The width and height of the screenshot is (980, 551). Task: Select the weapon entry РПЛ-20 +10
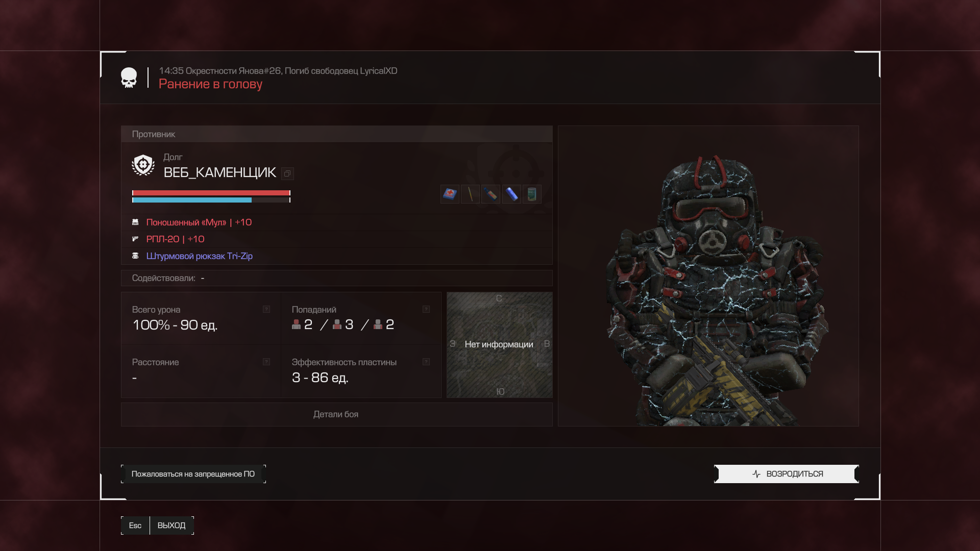pyautogui.click(x=336, y=239)
